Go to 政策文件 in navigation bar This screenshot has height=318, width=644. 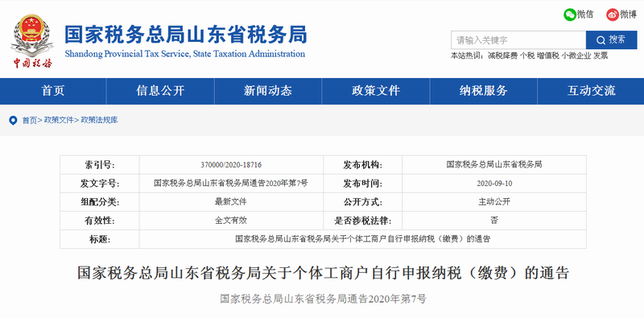pyautogui.click(x=376, y=91)
